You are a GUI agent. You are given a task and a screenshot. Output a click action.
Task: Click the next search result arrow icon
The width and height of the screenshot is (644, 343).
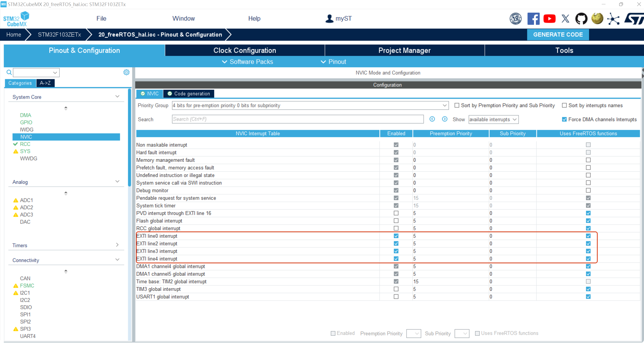click(445, 119)
